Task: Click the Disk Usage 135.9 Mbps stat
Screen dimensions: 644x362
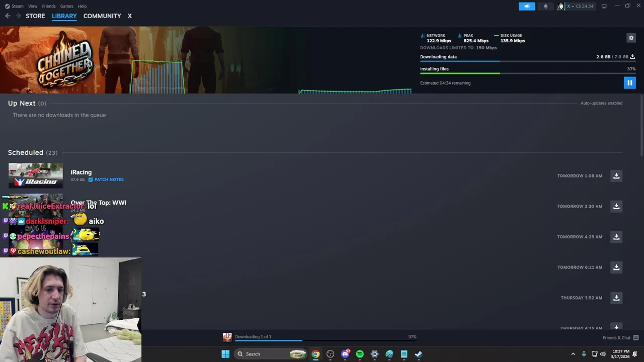Action: pyautogui.click(x=510, y=38)
